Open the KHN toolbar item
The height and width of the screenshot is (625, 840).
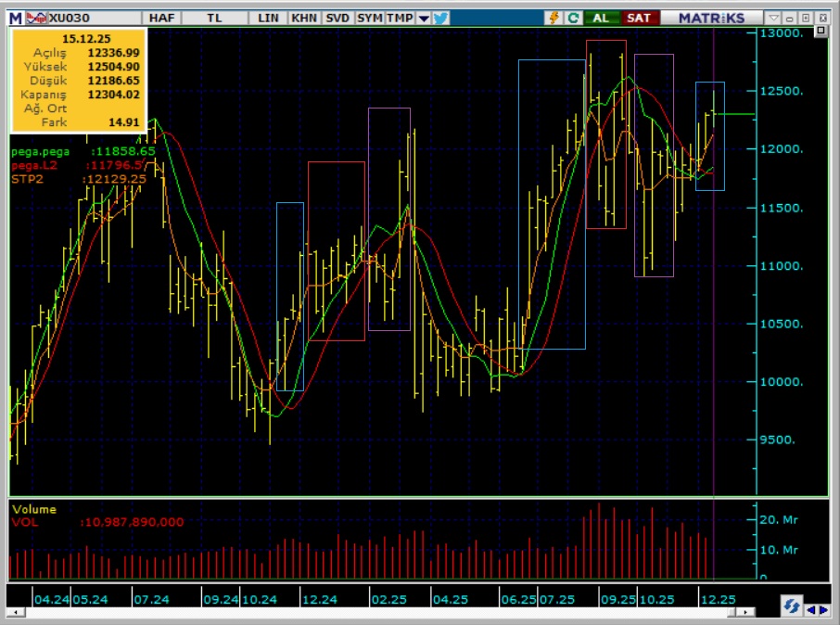pos(303,18)
